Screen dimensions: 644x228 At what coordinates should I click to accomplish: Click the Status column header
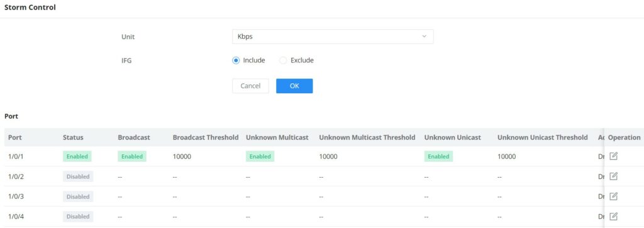[73, 137]
